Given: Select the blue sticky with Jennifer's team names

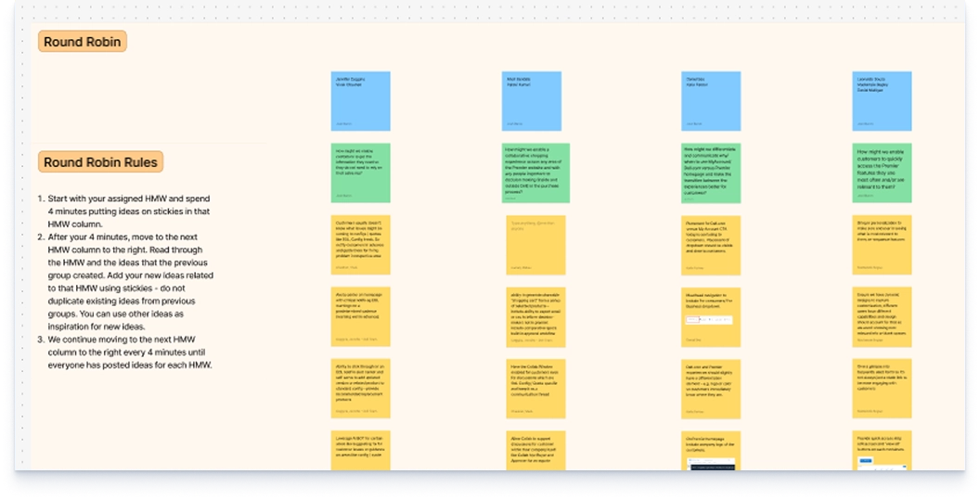Looking at the screenshot, I should pyautogui.click(x=361, y=101).
